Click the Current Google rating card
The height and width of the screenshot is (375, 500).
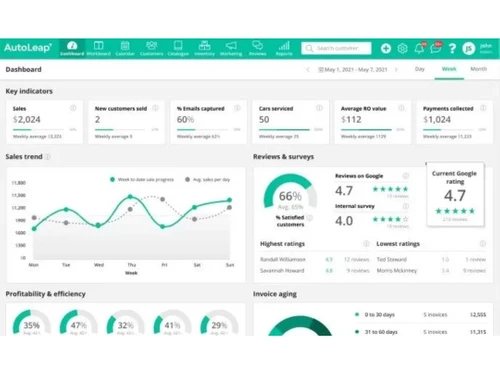[455, 195]
